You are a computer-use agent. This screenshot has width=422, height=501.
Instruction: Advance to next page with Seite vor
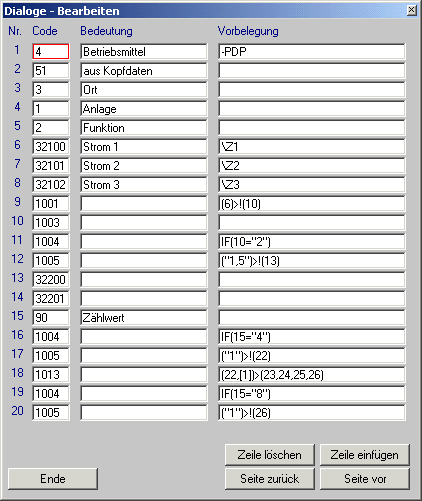365,479
